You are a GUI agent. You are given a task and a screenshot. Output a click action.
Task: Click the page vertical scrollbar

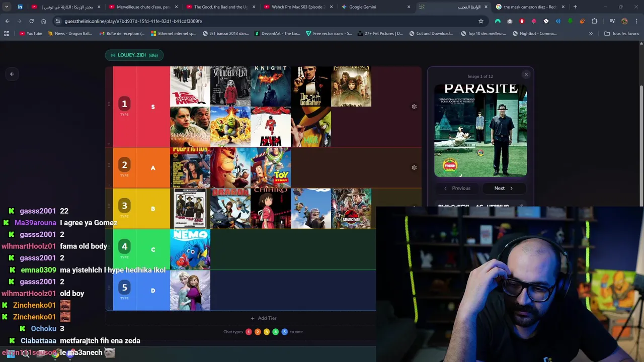coord(641,146)
